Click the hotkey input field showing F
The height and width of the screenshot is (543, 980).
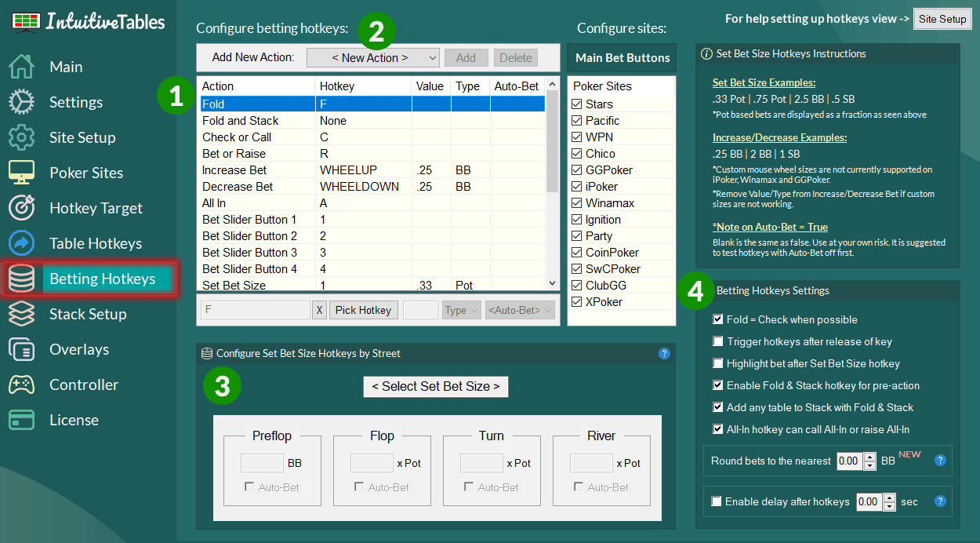255,310
